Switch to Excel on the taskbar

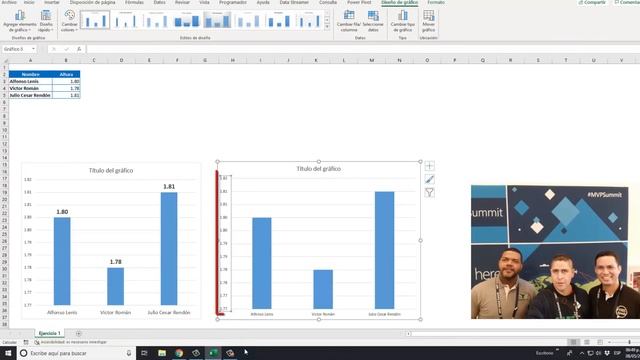(x=213, y=353)
